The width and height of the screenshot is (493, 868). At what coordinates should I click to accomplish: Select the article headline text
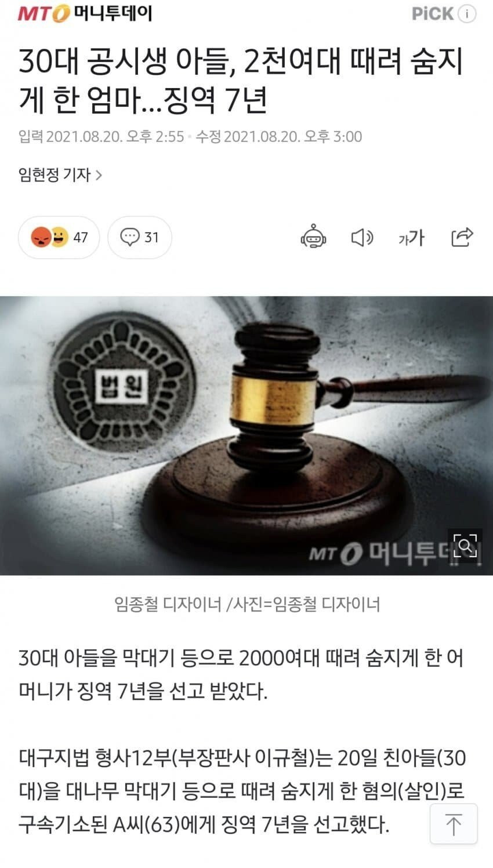241,82
